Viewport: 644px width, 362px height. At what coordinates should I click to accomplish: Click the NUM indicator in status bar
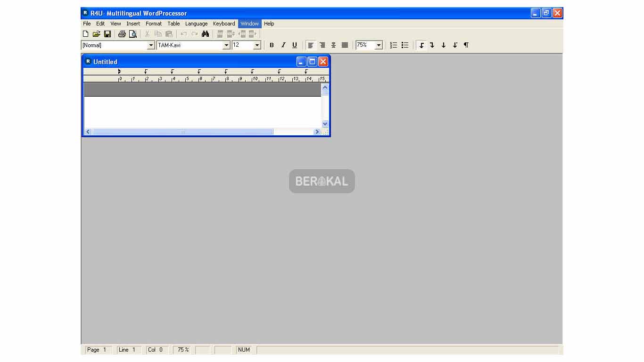[x=244, y=350]
